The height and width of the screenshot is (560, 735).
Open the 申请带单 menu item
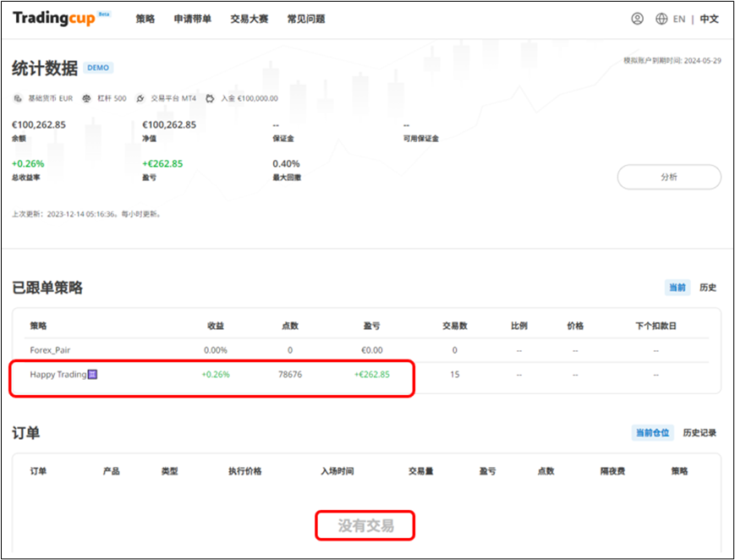192,19
